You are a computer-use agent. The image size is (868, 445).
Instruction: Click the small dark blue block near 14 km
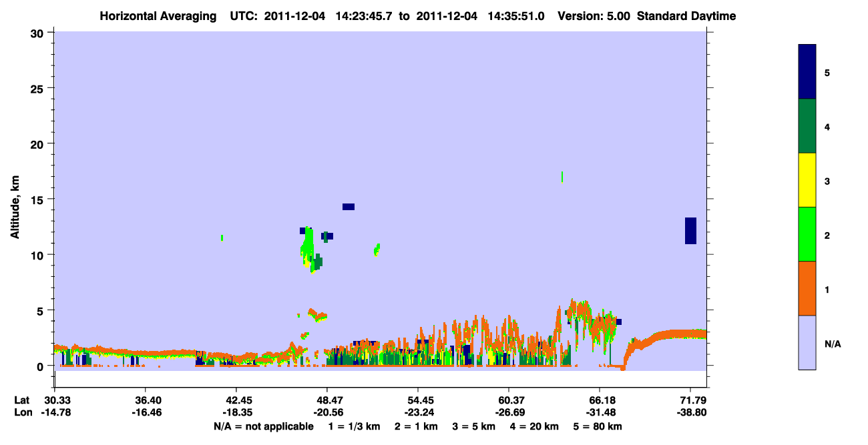[x=349, y=207]
